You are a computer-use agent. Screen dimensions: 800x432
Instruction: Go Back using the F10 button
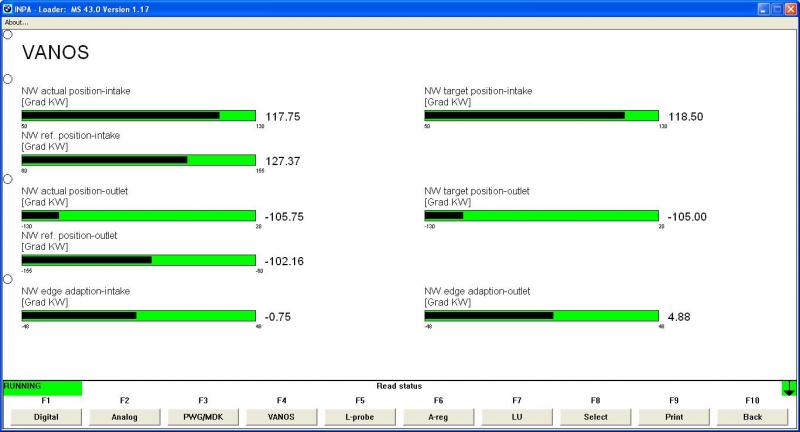pos(753,417)
